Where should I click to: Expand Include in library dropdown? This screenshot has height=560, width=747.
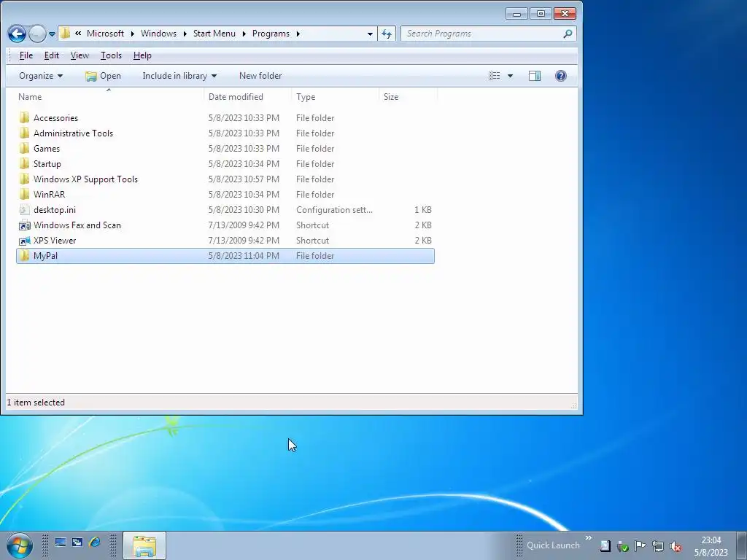pyautogui.click(x=179, y=76)
